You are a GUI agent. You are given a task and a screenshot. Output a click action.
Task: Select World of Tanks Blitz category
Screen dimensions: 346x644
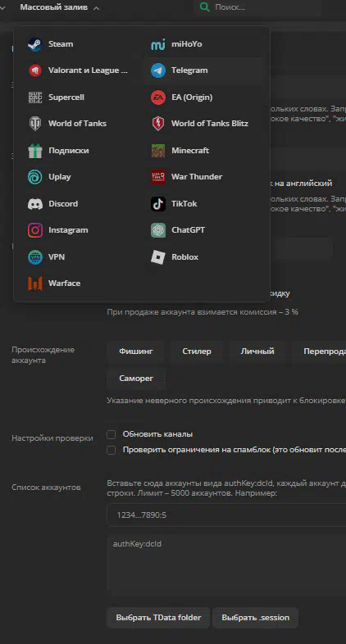point(203,124)
